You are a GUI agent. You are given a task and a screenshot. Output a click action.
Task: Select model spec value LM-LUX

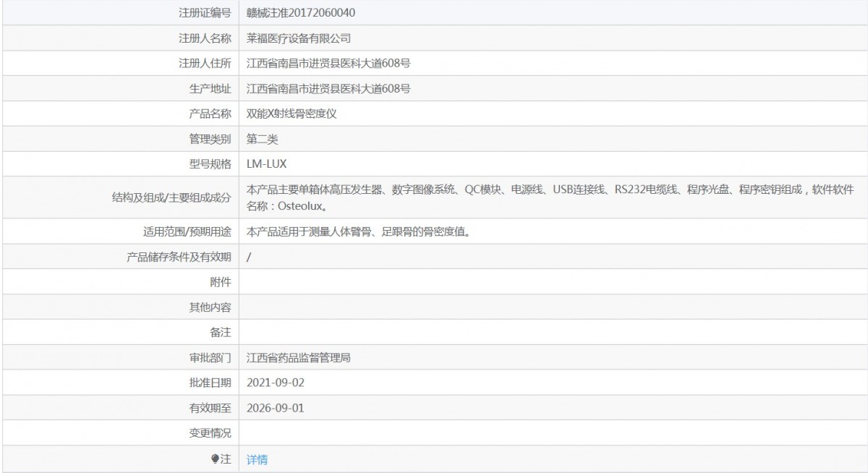[267, 164]
